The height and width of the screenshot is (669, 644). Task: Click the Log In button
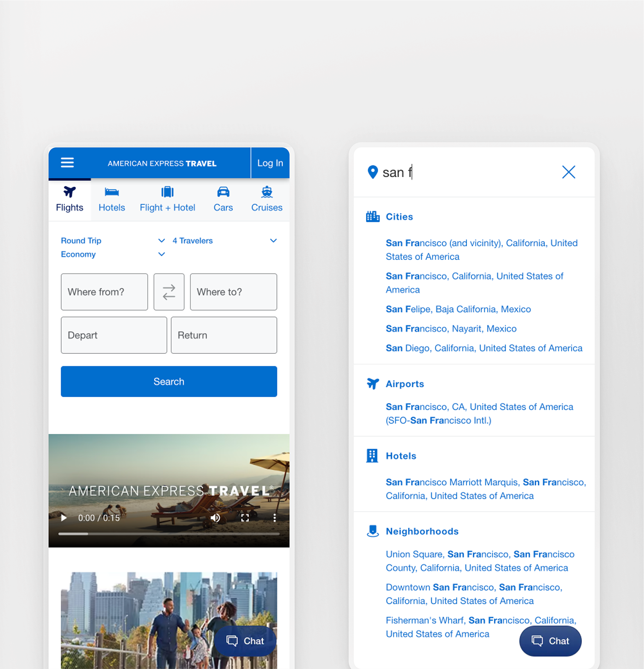pyautogui.click(x=270, y=163)
